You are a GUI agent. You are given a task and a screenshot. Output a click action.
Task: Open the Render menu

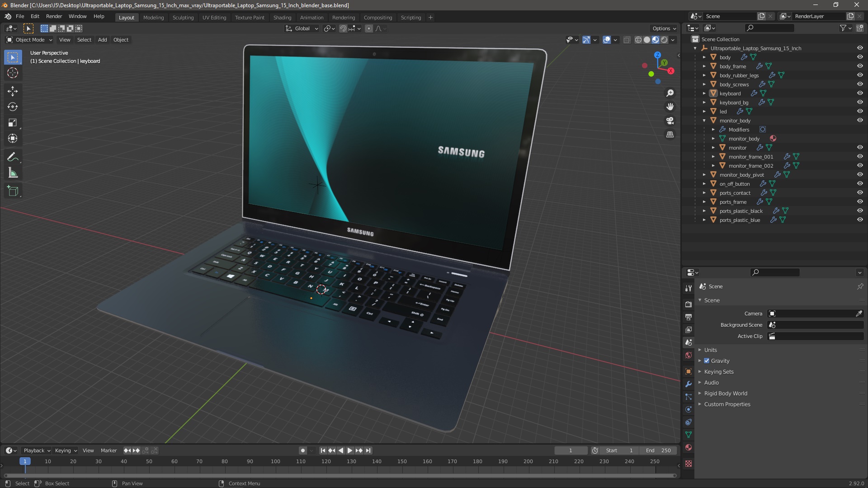click(54, 16)
